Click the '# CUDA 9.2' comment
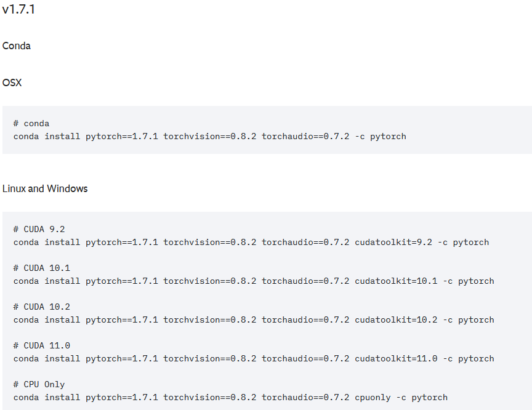 (x=39, y=229)
